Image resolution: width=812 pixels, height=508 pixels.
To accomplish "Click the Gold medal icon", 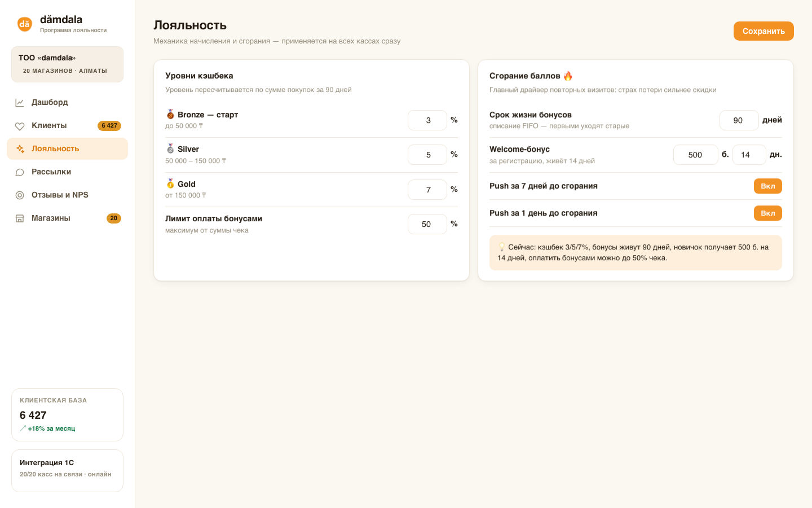I will click(x=170, y=184).
